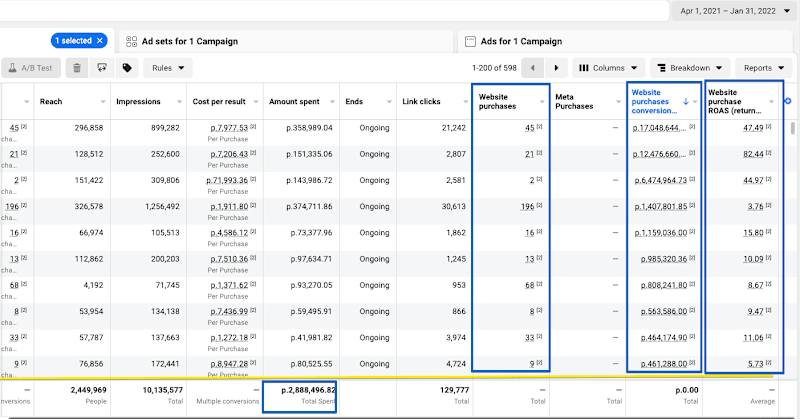Screen dimensions: 800x419
Task: Open cost per result link р.7,977.53
Action: click(x=229, y=128)
